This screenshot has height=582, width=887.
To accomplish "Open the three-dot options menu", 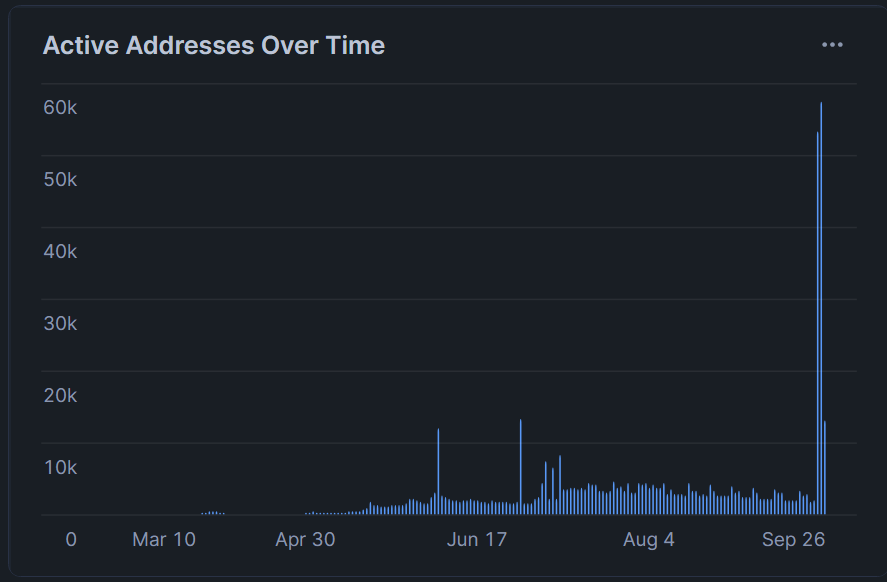I will pos(832,45).
